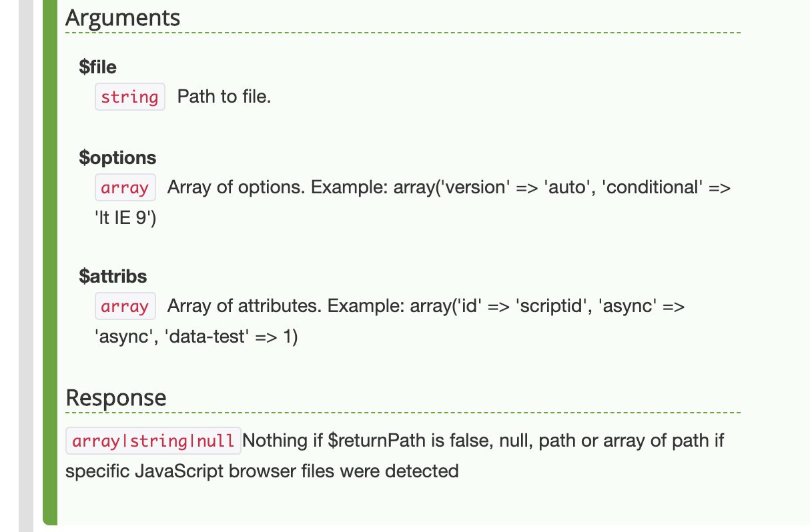
Task: Click the $file parameter name
Action: tap(99, 67)
